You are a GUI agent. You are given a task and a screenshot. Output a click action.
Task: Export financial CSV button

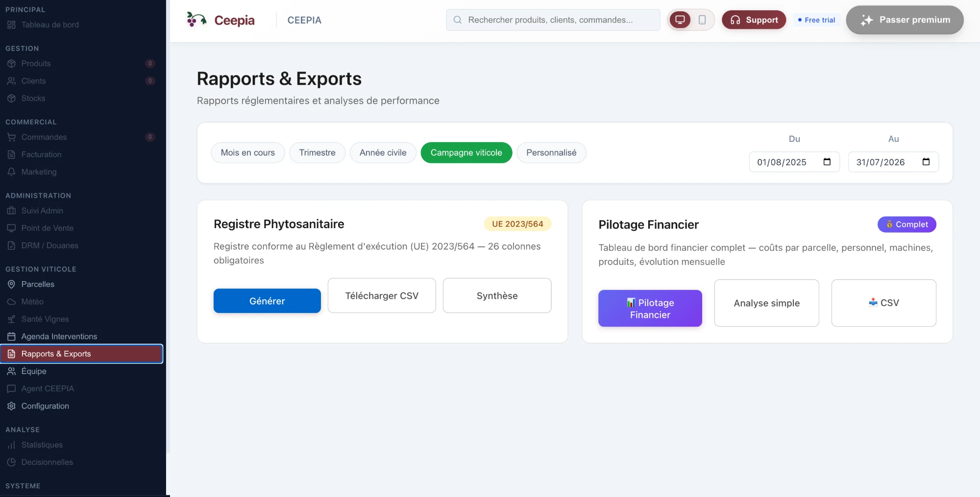884,303
